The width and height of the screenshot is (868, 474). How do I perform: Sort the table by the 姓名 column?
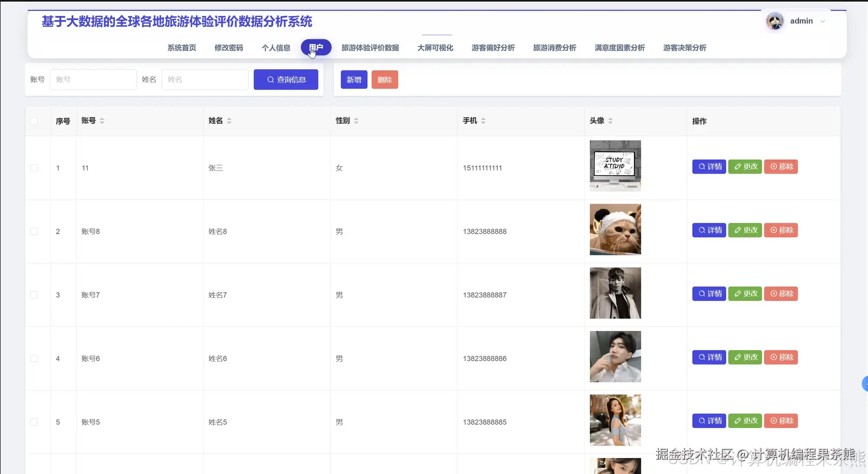click(229, 121)
